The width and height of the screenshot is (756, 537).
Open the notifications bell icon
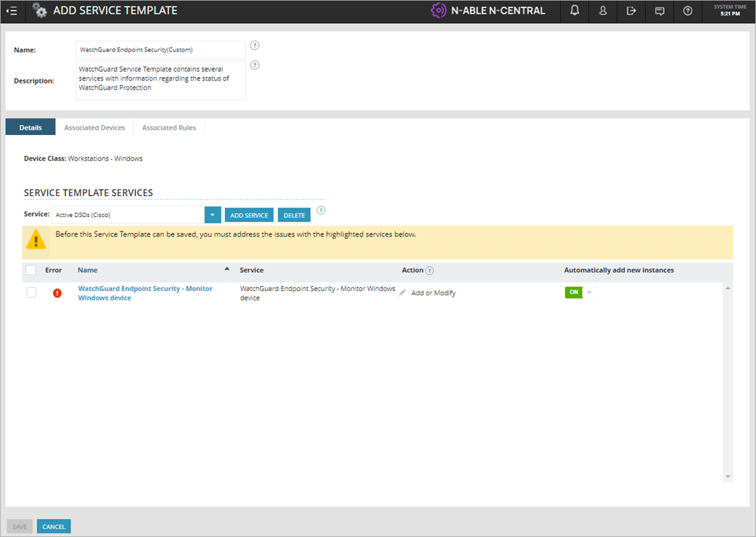(x=574, y=11)
